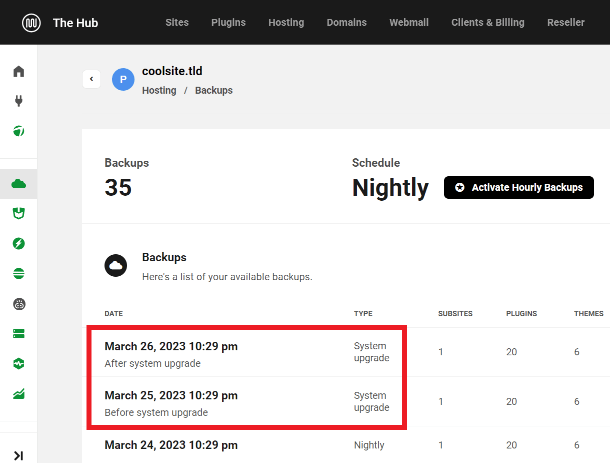Expand the sidebar with the arrow icon
Viewport: 610px width, 463px height.
point(18,455)
